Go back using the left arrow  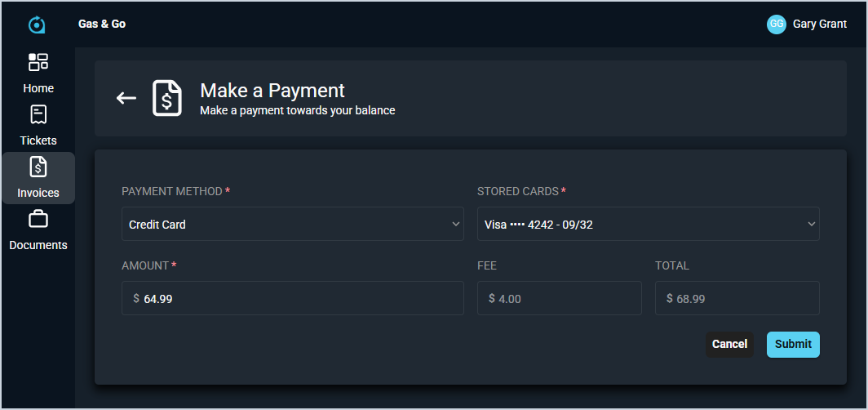(126, 98)
